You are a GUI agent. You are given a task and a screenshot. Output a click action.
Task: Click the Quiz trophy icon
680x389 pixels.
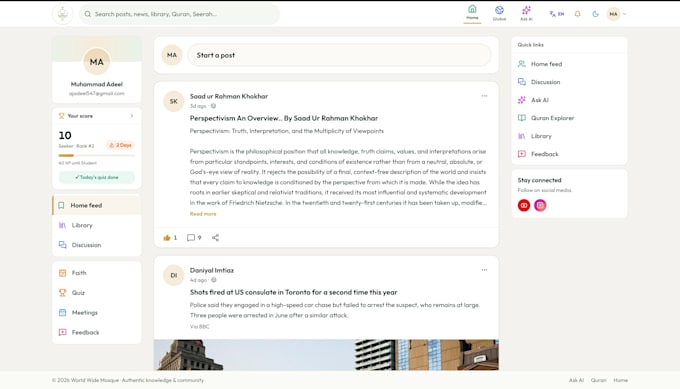62,293
